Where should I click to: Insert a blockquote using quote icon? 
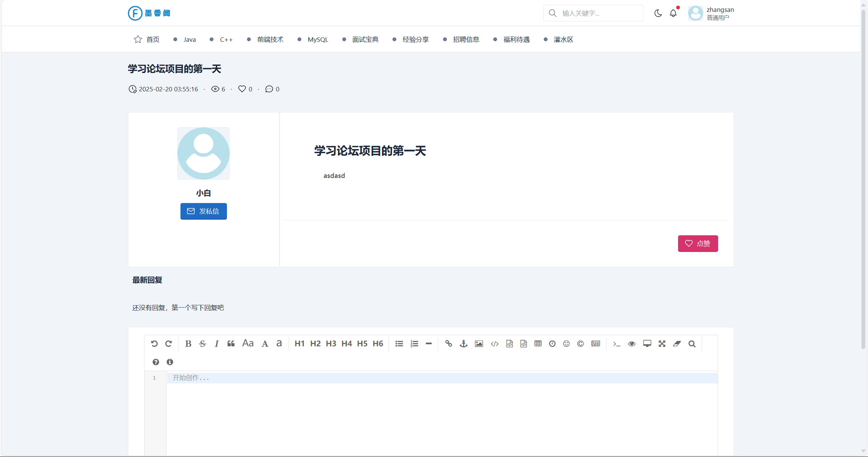coord(231,344)
